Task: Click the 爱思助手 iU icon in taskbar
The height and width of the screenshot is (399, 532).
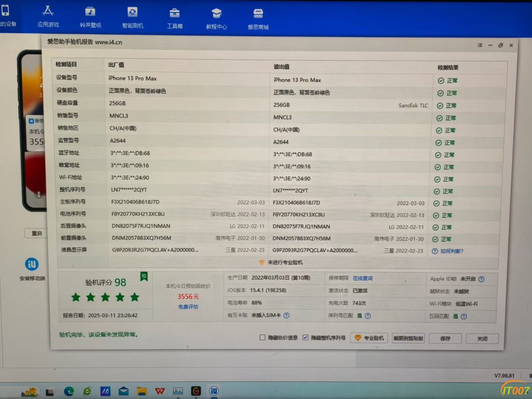Action: [x=214, y=391]
